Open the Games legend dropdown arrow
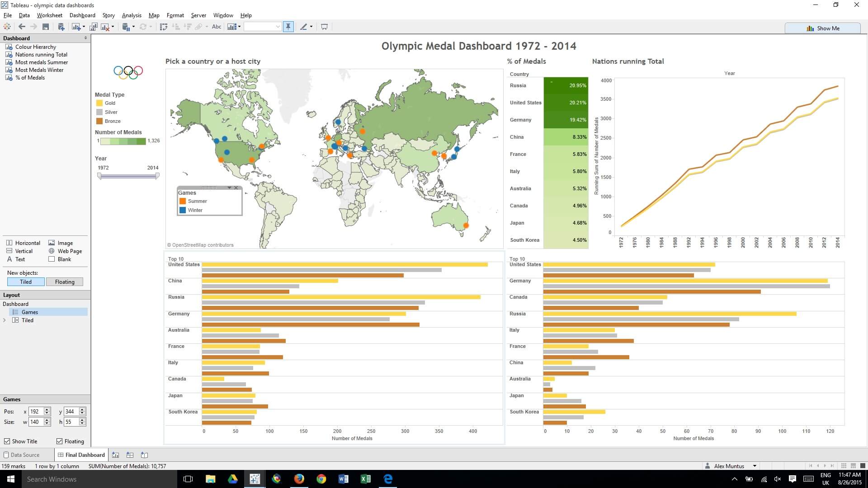868x488 pixels. point(229,188)
